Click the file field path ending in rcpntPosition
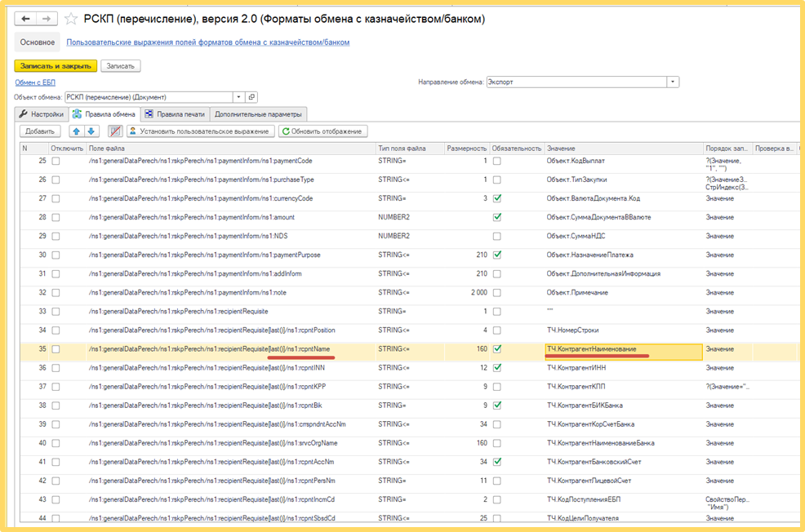This screenshot has width=805, height=532. [x=212, y=330]
